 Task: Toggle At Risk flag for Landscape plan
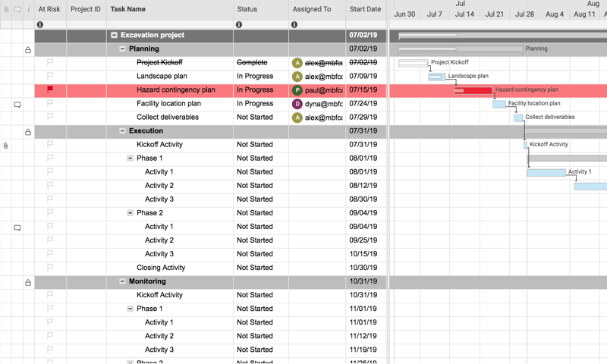pyautogui.click(x=50, y=75)
